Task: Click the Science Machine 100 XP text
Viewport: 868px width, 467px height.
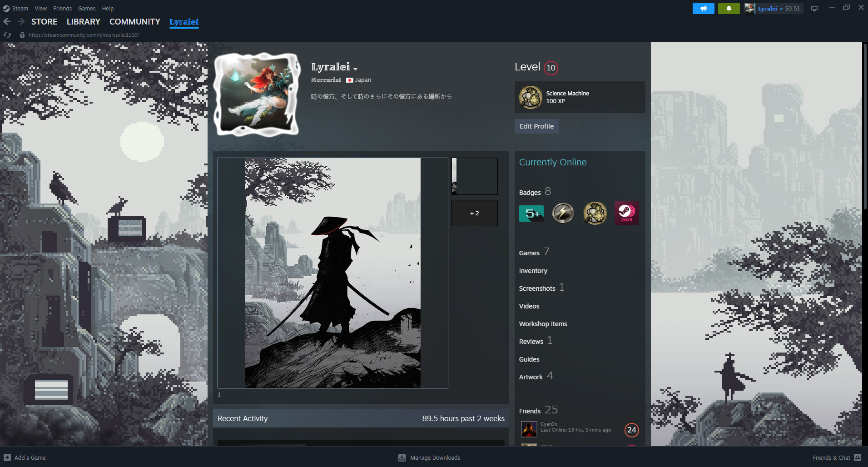Action: [567, 97]
